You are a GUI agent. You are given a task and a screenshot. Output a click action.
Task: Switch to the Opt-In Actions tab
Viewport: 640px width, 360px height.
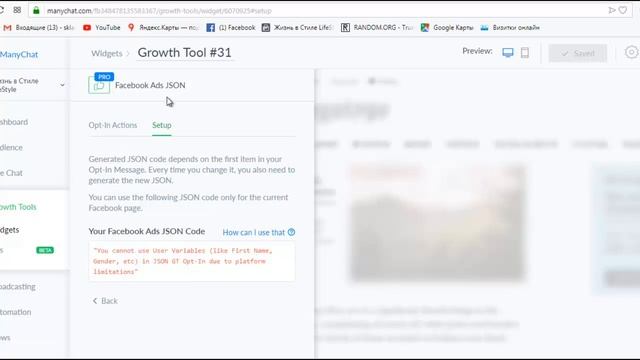click(113, 125)
